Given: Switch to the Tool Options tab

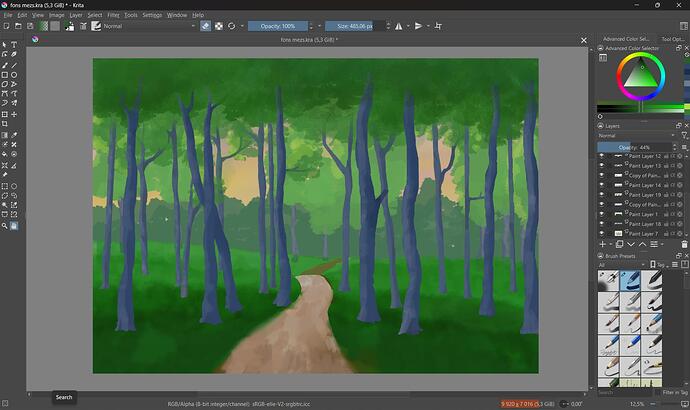Looking at the screenshot, I should pyautogui.click(x=672, y=39).
